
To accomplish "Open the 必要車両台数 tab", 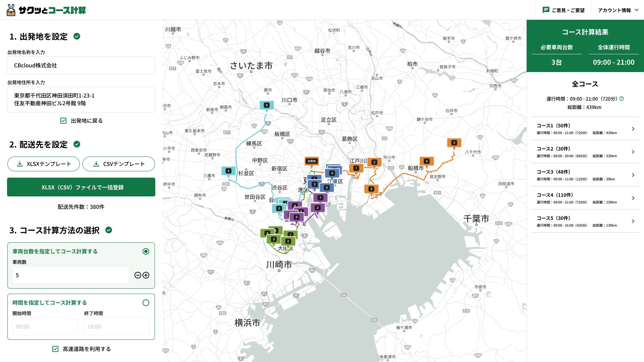I will 556,47.
